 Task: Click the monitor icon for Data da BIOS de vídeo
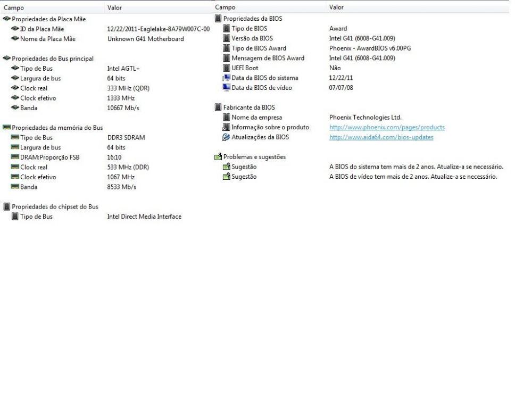tap(226, 88)
